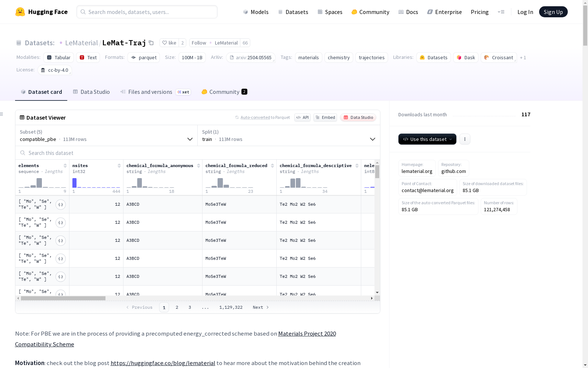
Task: Select the trajectories tag
Action: coord(372,57)
